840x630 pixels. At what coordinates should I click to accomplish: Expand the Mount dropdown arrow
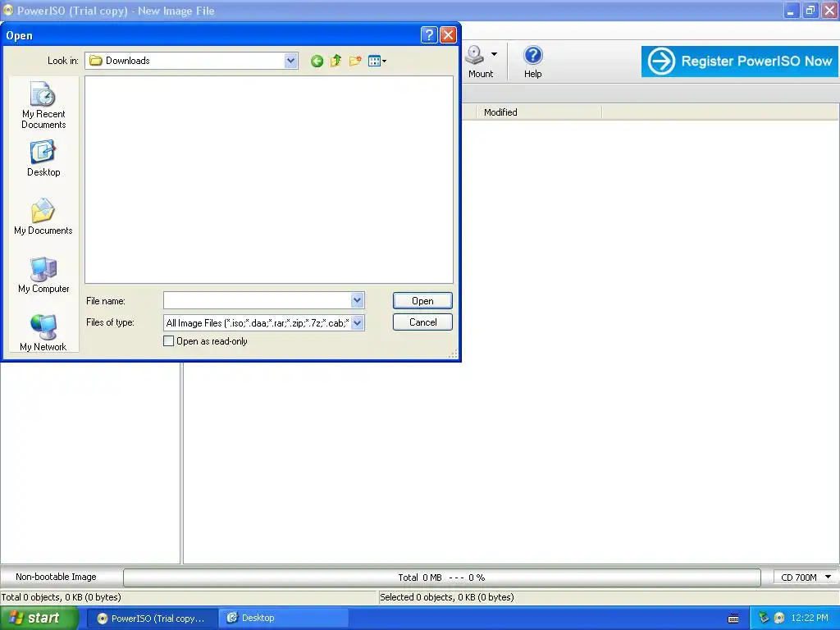[494, 54]
